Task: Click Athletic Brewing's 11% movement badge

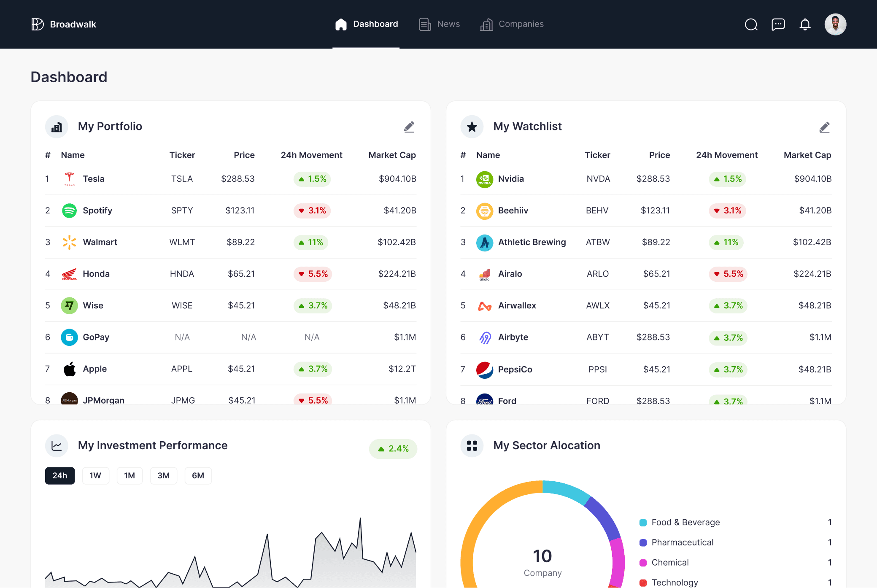Action: click(726, 242)
